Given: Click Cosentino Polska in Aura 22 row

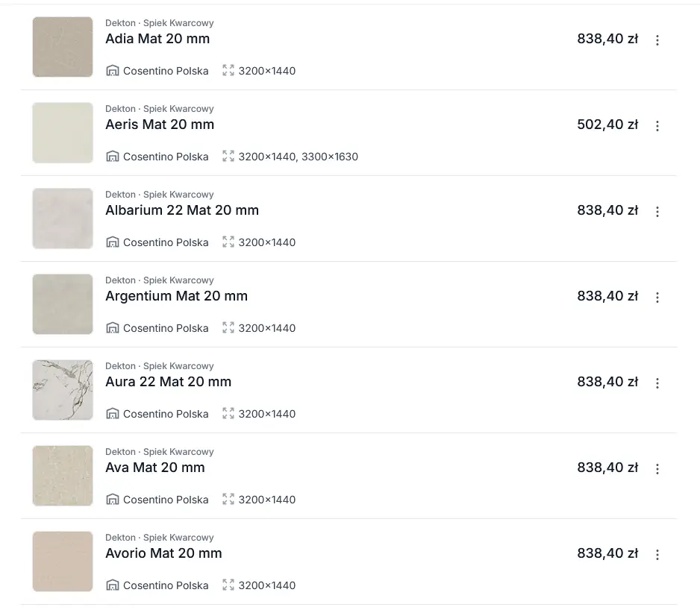Looking at the screenshot, I should click(x=166, y=414).
